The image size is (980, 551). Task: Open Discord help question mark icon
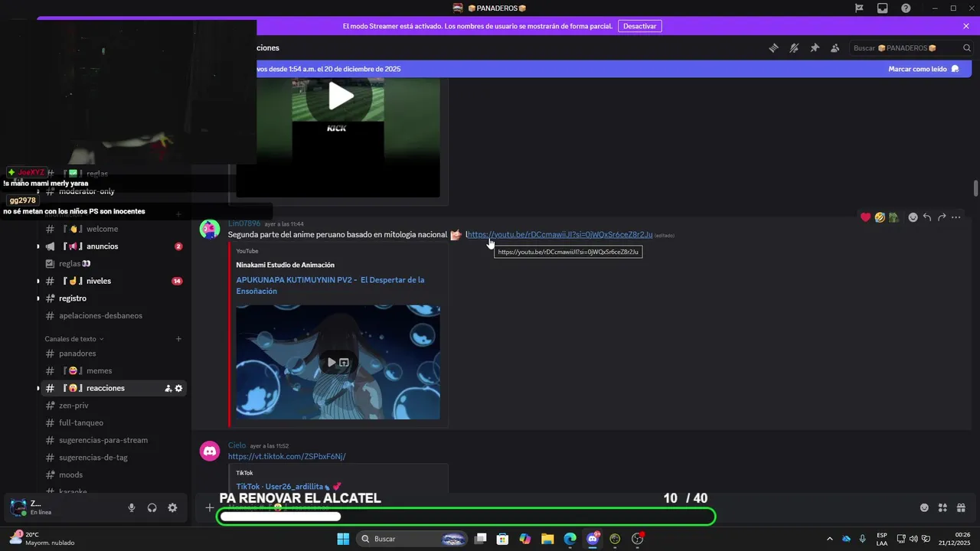click(906, 8)
